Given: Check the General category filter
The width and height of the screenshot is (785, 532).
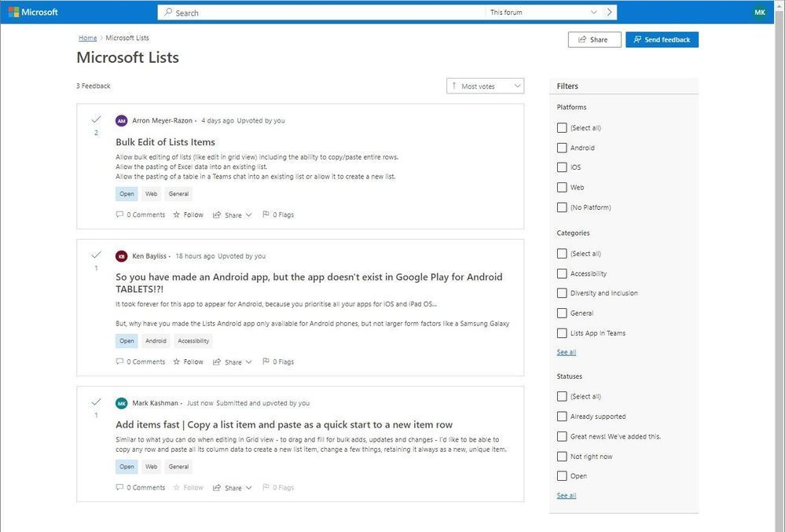Looking at the screenshot, I should (562, 314).
